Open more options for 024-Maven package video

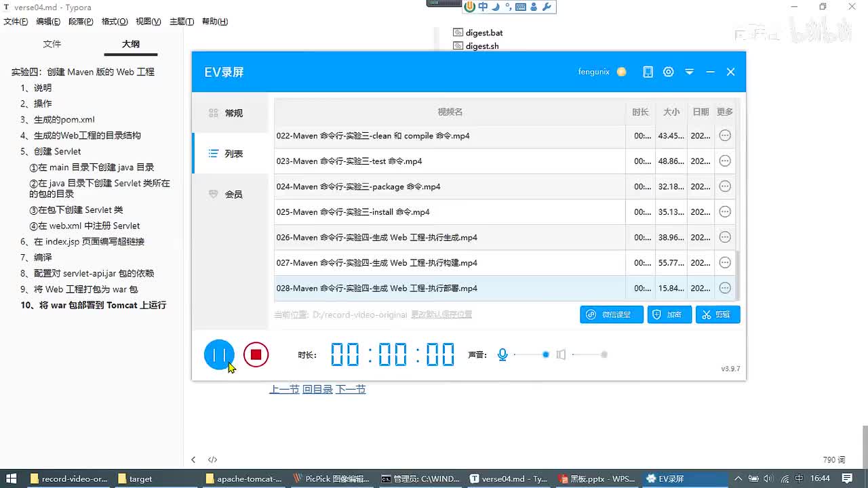pos(725,186)
